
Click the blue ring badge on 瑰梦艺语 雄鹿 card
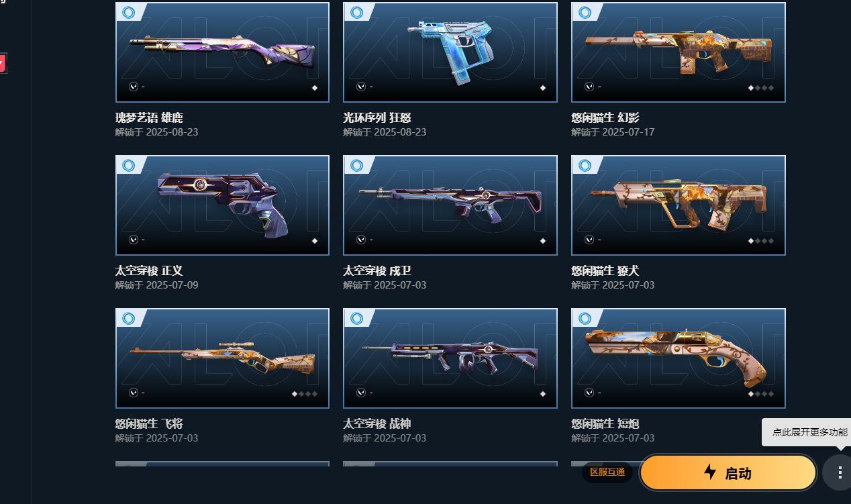[x=129, y=12]
